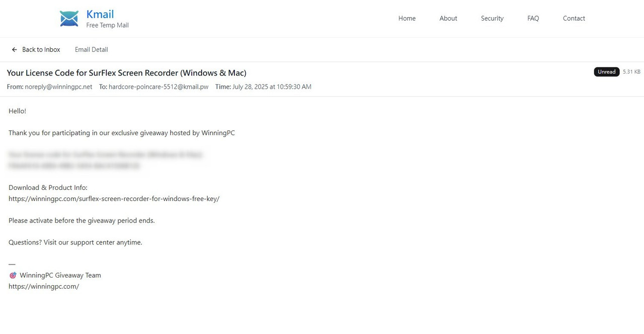Viewport: 644px width, 334px height.
Task: Click the Unread status badge
Action: (606, 72)
